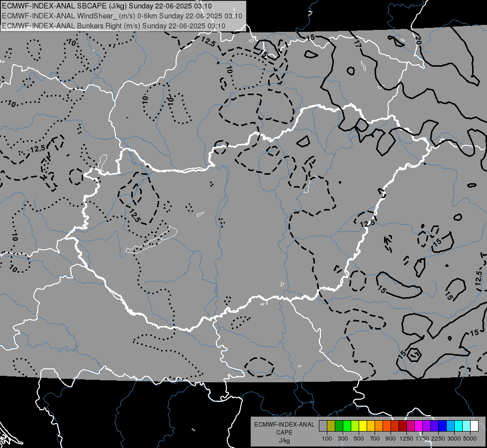Viewport: 487px width, 448px height.
Task: Select the gray legend swatch below 100
Action: [x=323, y=426]
